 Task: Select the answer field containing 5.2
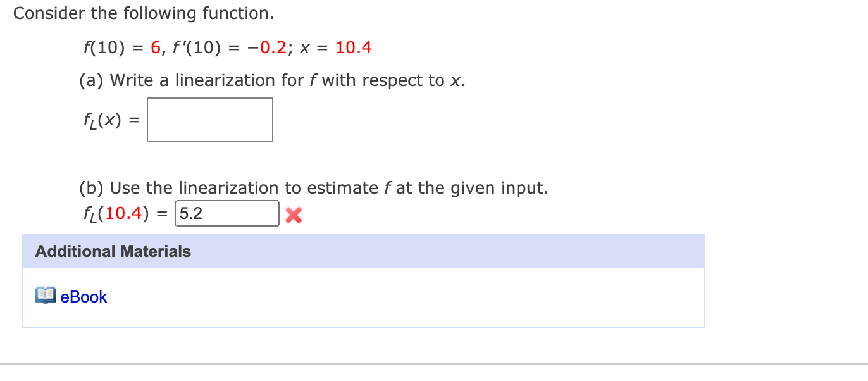pos(225,213)
